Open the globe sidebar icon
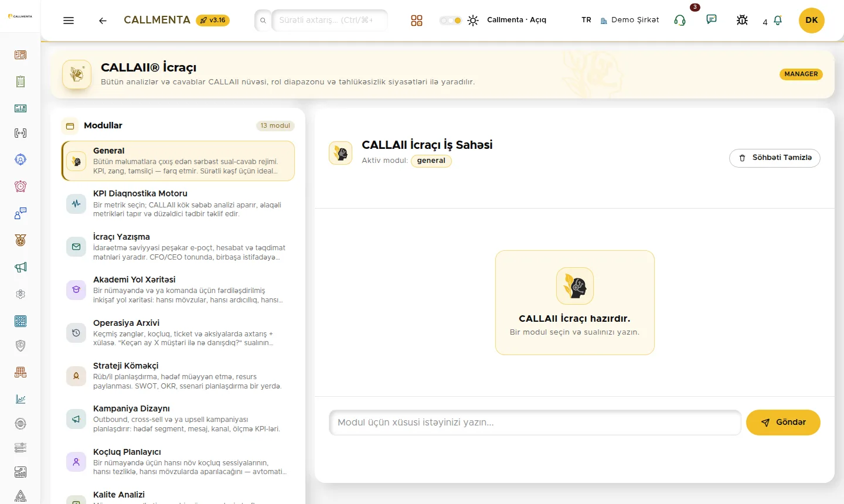This screenshot has height=504, width=844. click(x=21, y=424)
